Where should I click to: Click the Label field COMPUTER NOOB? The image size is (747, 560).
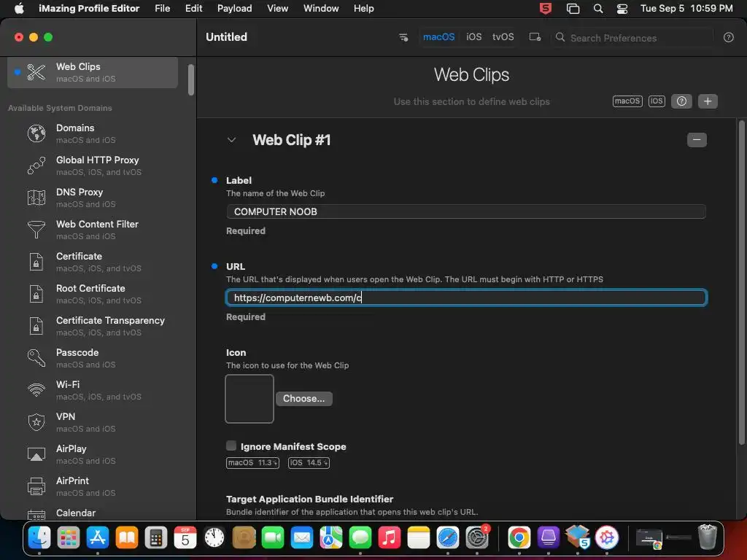(x=466, y=211)
